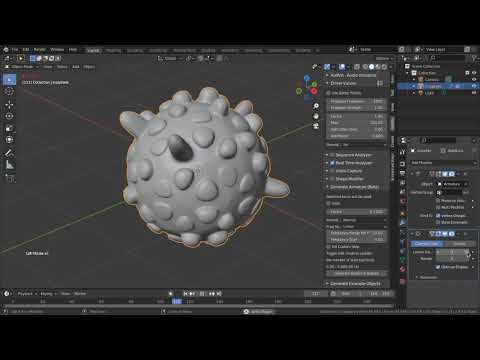Select the Cursor tool in left toolbar
This screenshot has width=480, height=360.
tap(9, 91)
